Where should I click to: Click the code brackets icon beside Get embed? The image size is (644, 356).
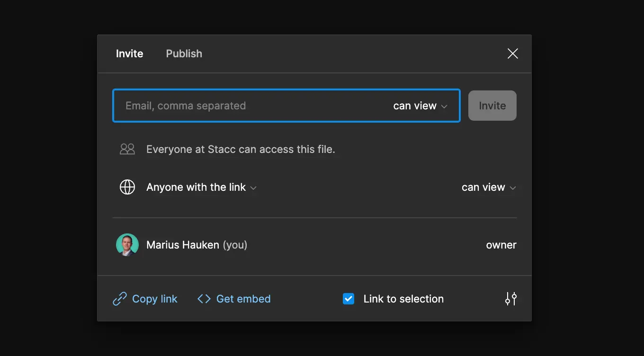204,299
